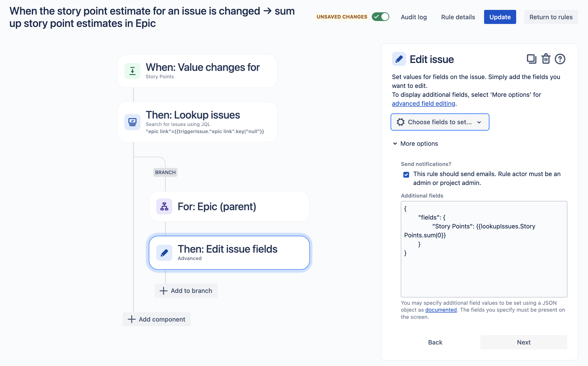
Task: Click the Send notifications? label
Action: [426, 164]
